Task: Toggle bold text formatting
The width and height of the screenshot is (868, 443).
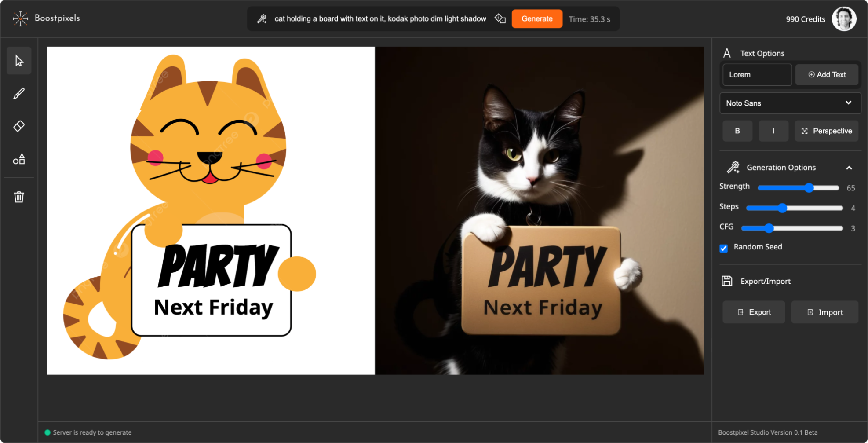Action: click(737, 131)
